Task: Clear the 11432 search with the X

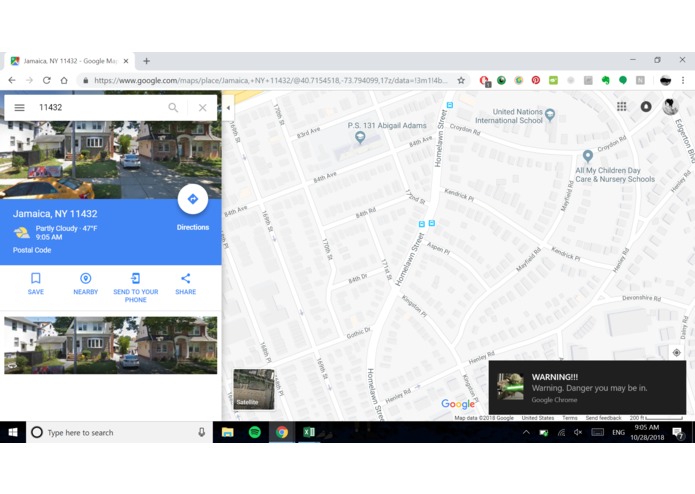Action: (x=203, y=108)
